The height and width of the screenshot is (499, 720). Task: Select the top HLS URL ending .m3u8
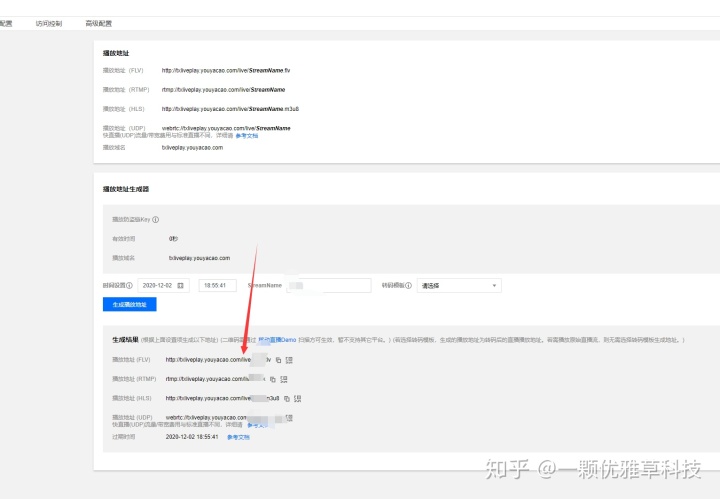pyautogui.click(x=230, y=109)
